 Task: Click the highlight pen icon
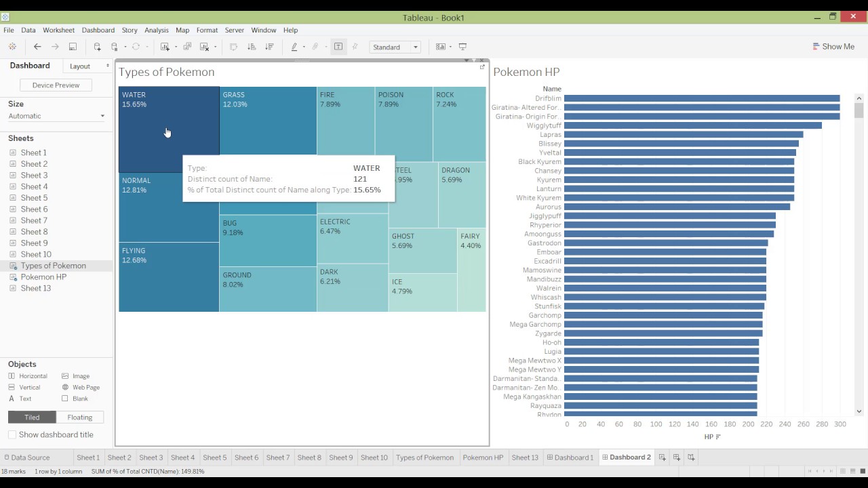click(294, 47)
